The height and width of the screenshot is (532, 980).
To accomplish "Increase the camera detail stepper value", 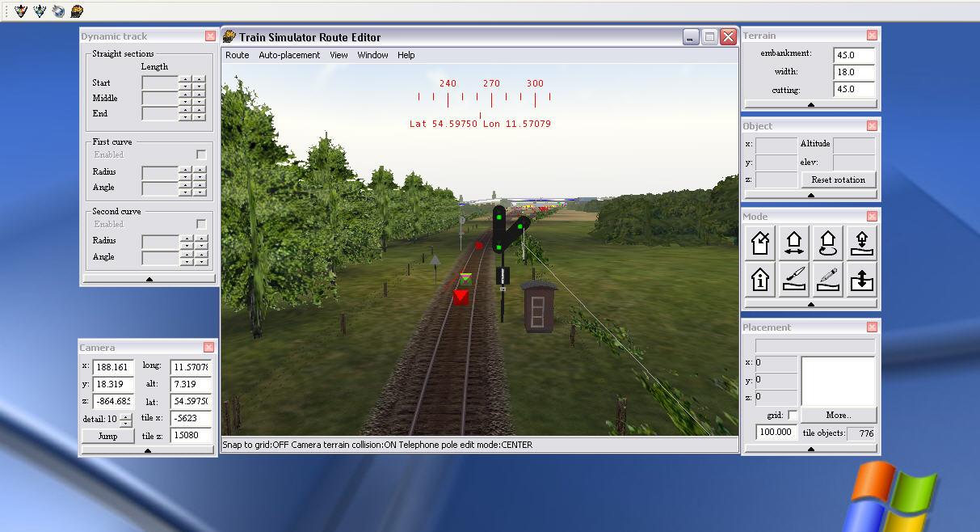I will click(125, 416).
